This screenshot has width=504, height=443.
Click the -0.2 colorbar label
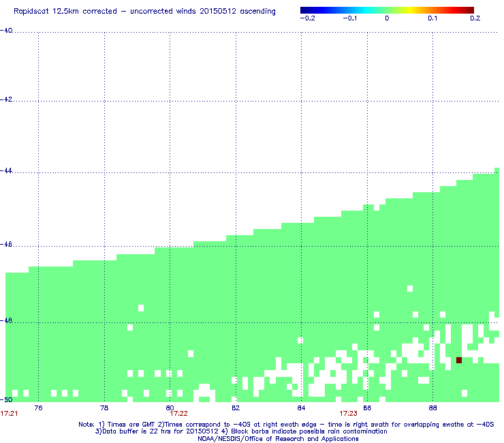pyautogui.click(x=308, y=18)
